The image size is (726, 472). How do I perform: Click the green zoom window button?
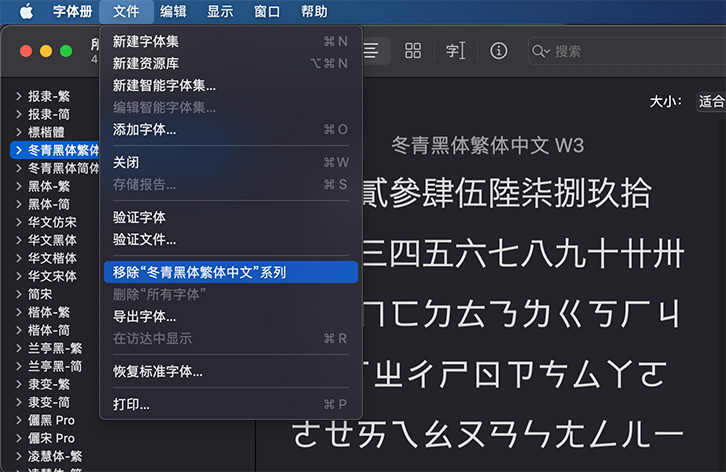pos(66,51)
